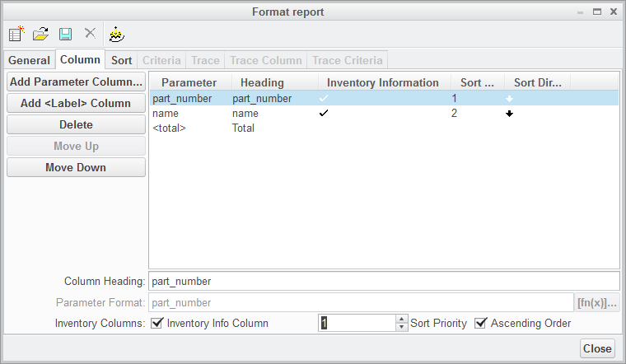The image size is (626, 364).
Task: Open the Sort tab
Action: pos(121,60)
